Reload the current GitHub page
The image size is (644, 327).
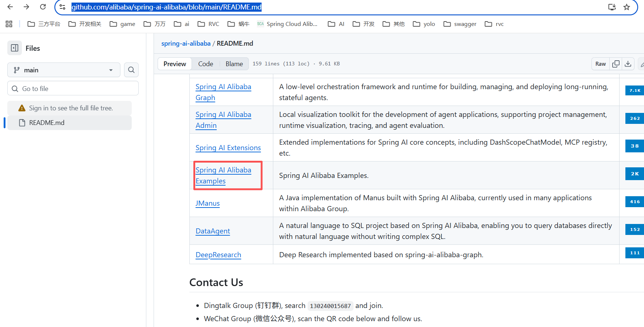click(43, 7)
